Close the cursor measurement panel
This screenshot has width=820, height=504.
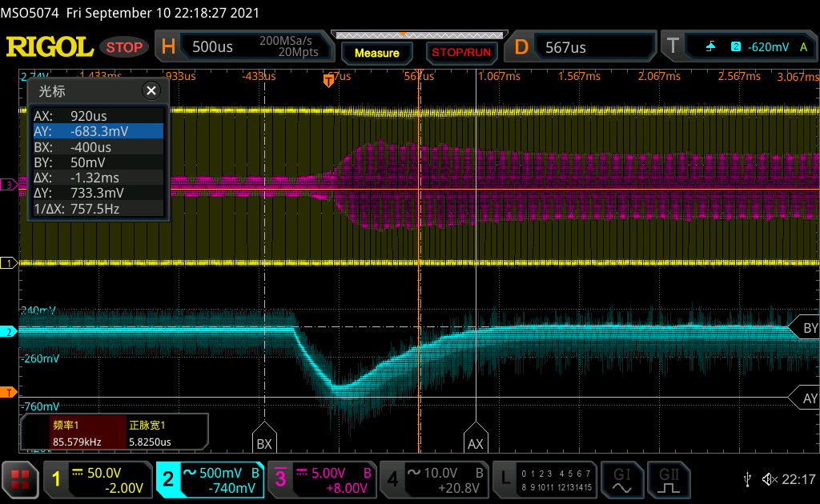pos(151,90)
